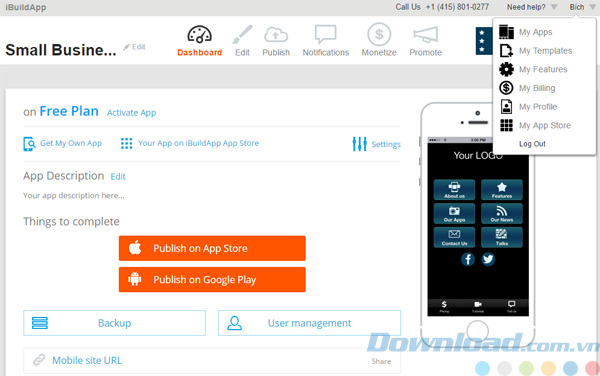The height and width of the screenshot is (376, 600).
Task: Select My Profile from account menu
Action: 538,107
